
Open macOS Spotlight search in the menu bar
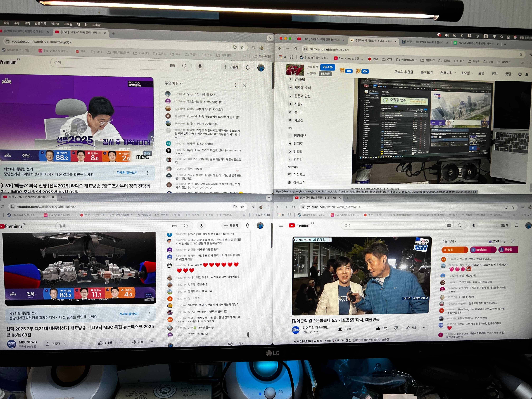click(502, 37)
